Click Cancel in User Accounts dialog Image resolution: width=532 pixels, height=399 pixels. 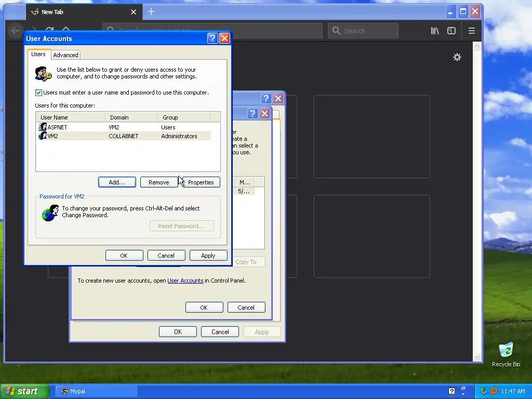click(x=166, y=256)
